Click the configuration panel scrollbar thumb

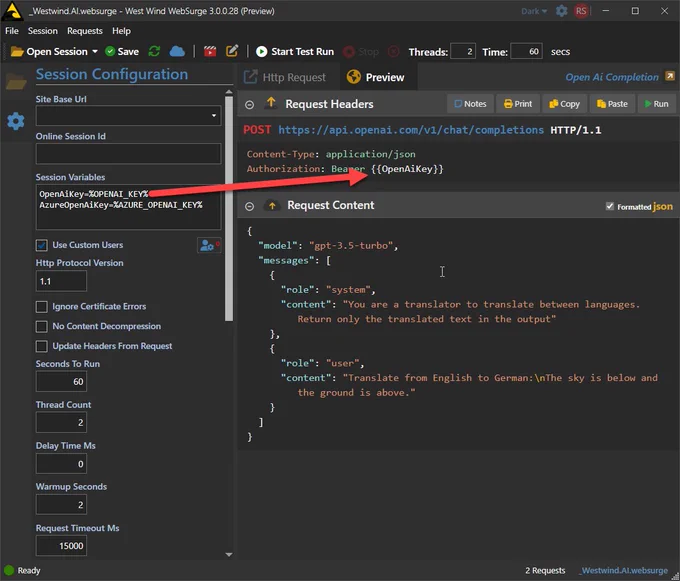(229, 208)
